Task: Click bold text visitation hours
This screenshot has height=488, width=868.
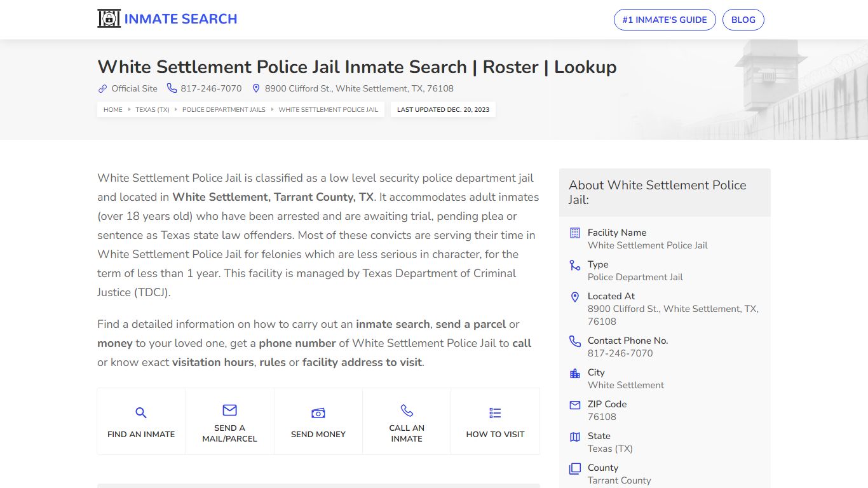Action: coord(213,362)
